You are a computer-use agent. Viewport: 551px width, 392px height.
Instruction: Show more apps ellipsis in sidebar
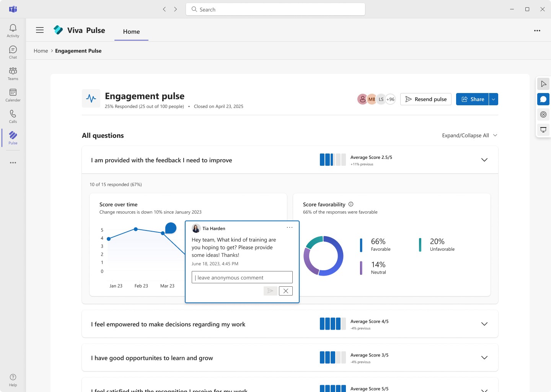click(13, 163)
